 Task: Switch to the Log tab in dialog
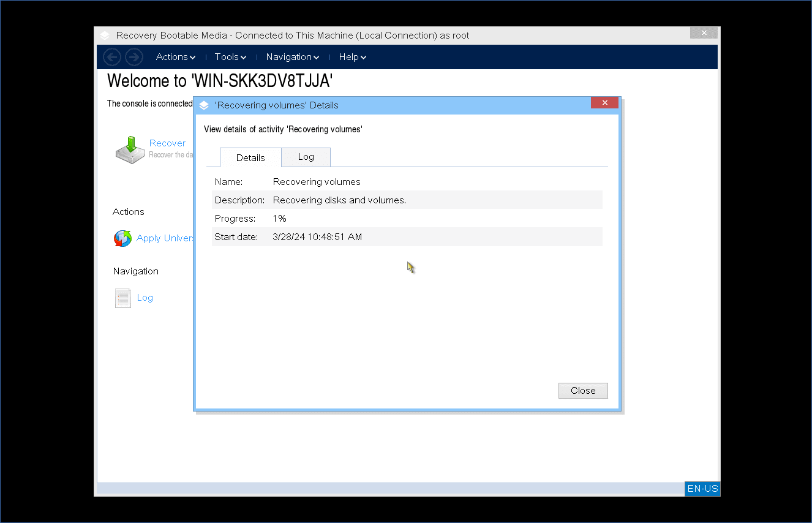(x=306, y=157)
